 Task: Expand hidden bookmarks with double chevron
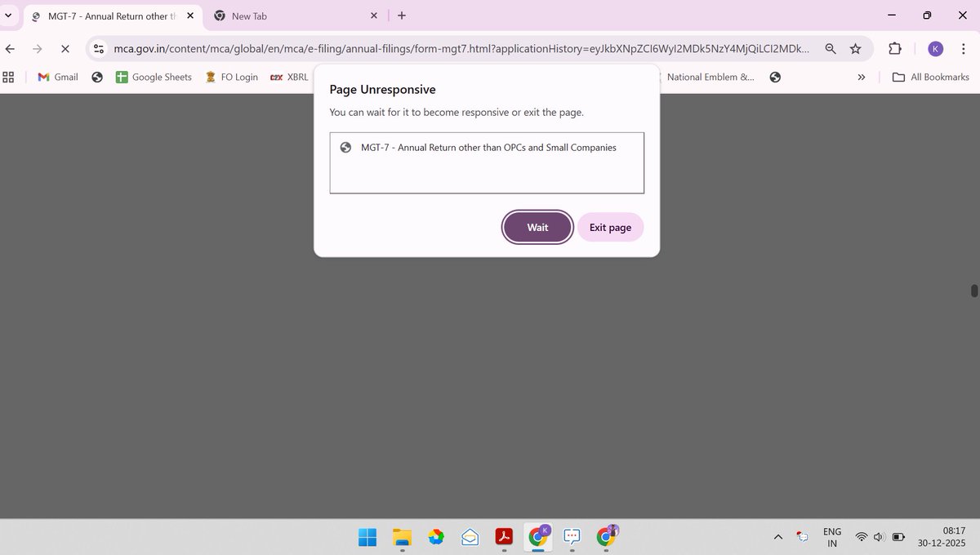pyautogui.click(x=861, y=77)
